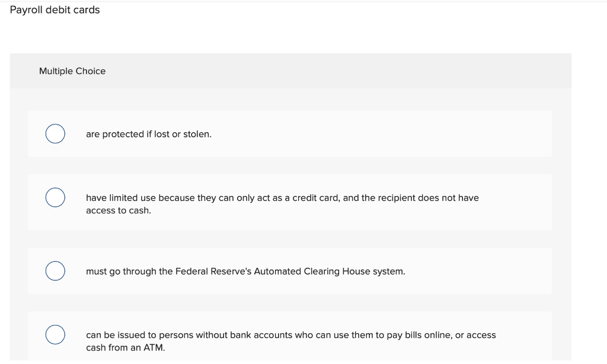This screenshot has width=607, height=364.
Task: Select the second answer row
Action: point(289,202)
